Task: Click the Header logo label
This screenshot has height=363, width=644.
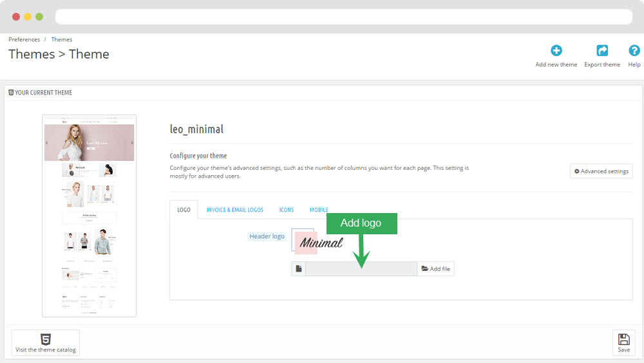Action: [267, 236]
